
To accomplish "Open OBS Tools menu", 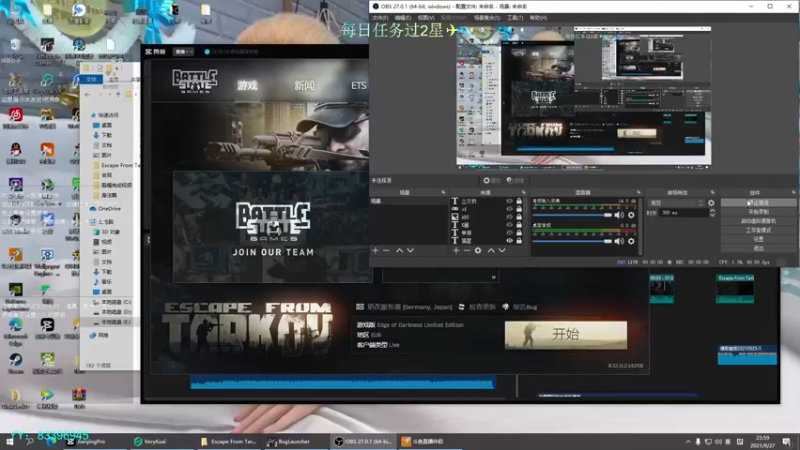I will pyautogui.click(x=515, y=18).
